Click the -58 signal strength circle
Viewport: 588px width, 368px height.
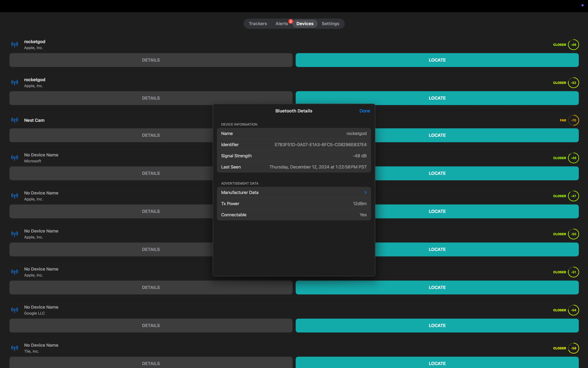tap(574, 348)
